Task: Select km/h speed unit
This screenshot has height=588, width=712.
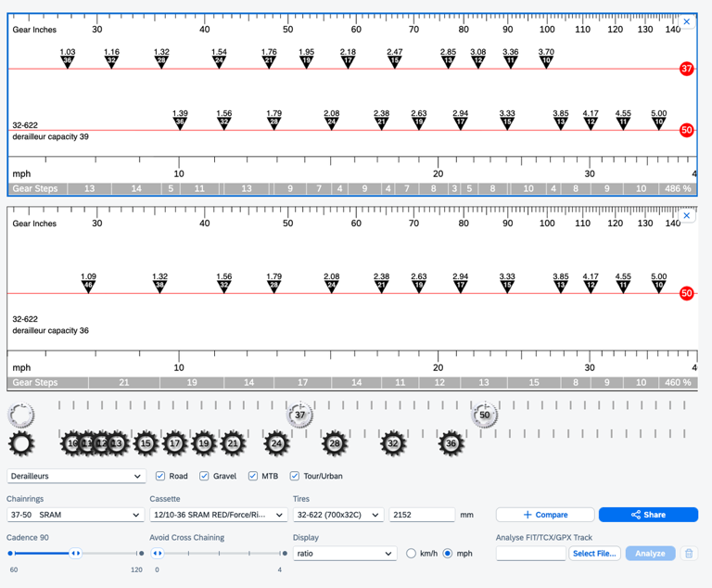Action: tap(411, 554)
